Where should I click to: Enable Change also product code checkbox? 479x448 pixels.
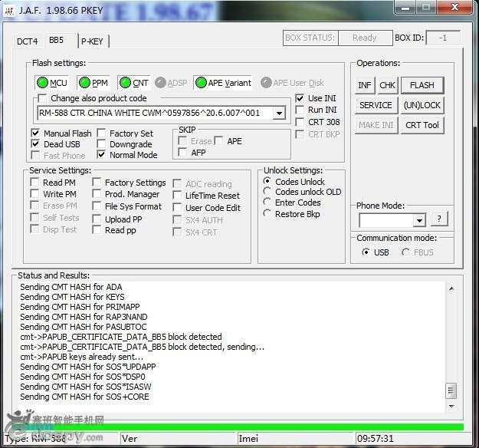42,98
